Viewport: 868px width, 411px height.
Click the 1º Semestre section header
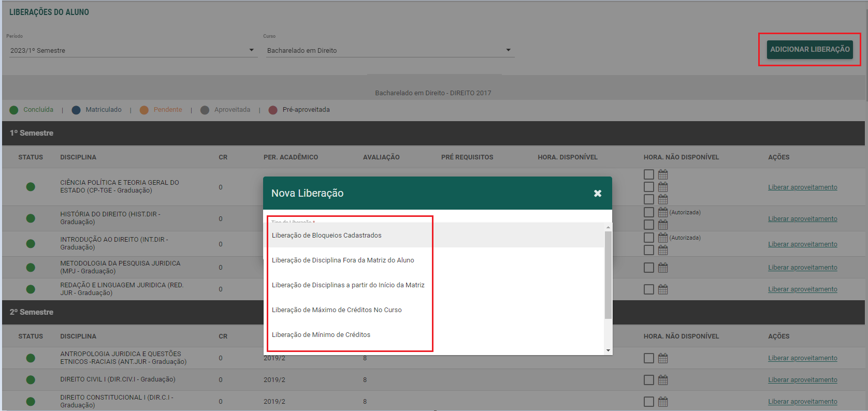click(x=433, y=133)
